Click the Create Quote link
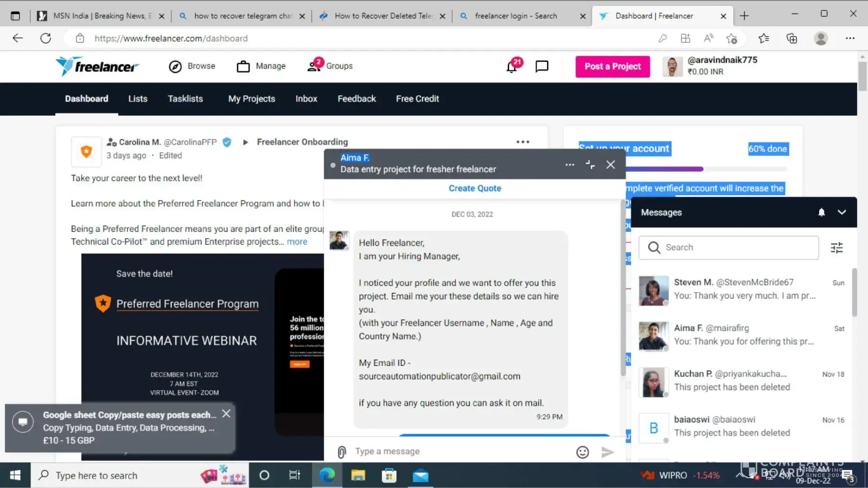The width and height of the screenshot is (868, 488). [475, 188]
